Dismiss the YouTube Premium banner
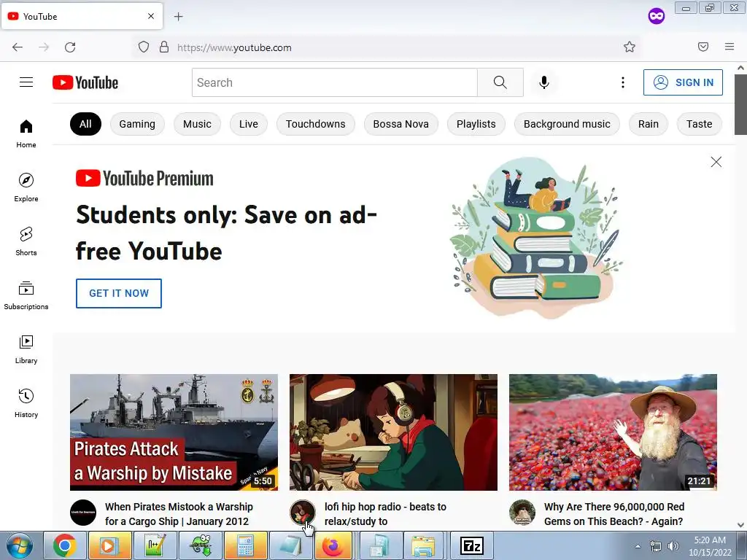747x560 pixels. click(716, 162)
